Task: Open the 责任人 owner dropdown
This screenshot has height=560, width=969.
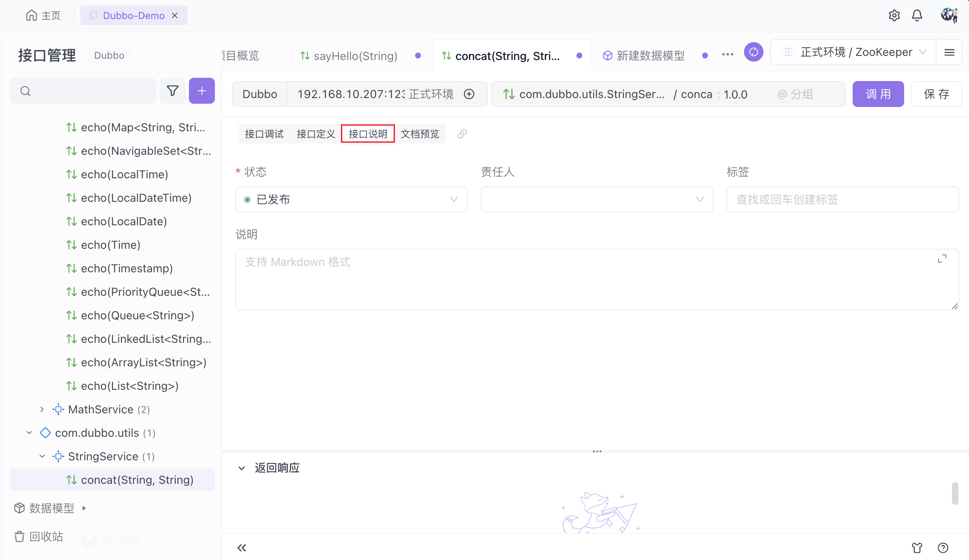Action: click(x=596, y=199)
